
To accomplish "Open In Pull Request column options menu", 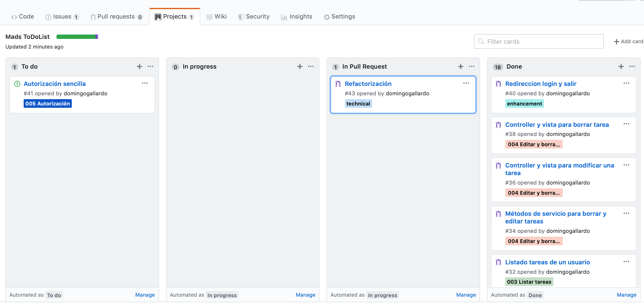I will coord(471,67).
